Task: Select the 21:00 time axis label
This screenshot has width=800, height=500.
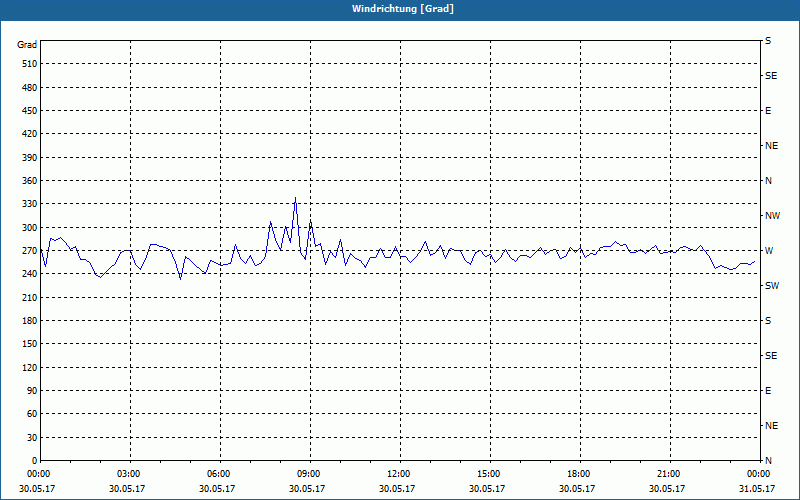Action: (668, 474)
